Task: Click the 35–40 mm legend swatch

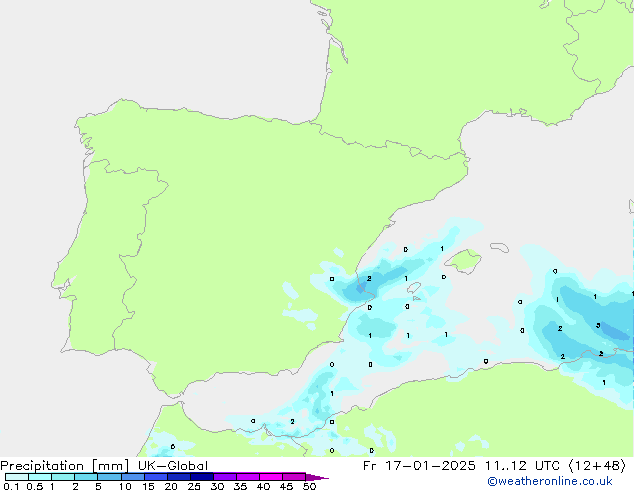Action: click(x=248, y=477)
